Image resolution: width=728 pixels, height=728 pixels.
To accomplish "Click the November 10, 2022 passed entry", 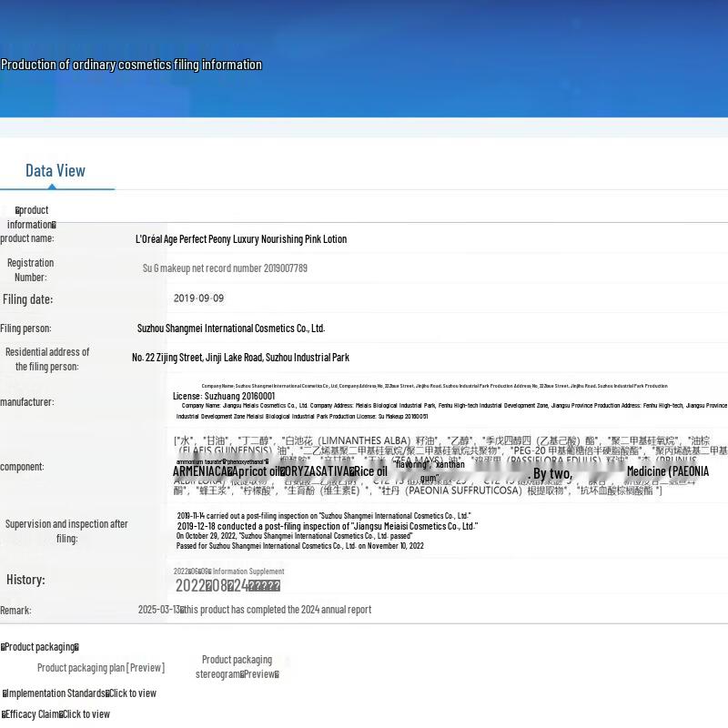I will tap(299, 546).
